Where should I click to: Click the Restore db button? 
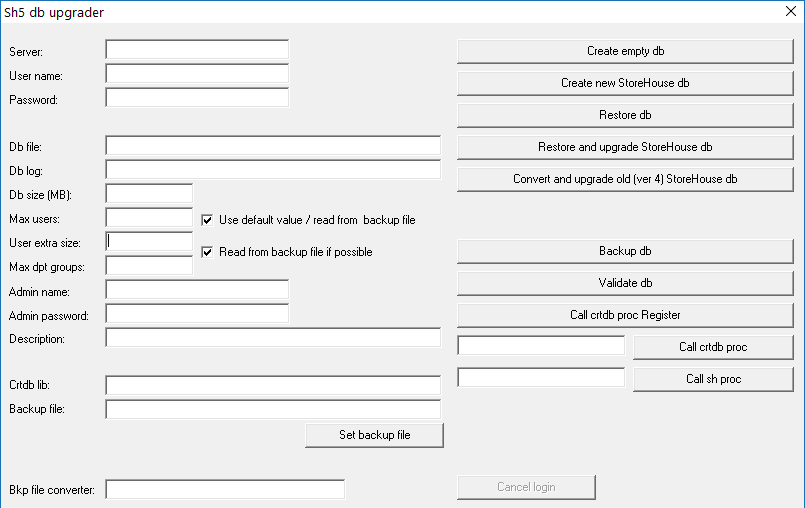pyautogui.click(x=625, y=115)
